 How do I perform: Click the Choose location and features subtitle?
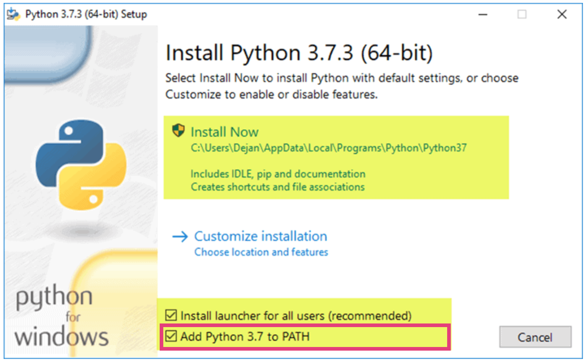tap(261, 252)
